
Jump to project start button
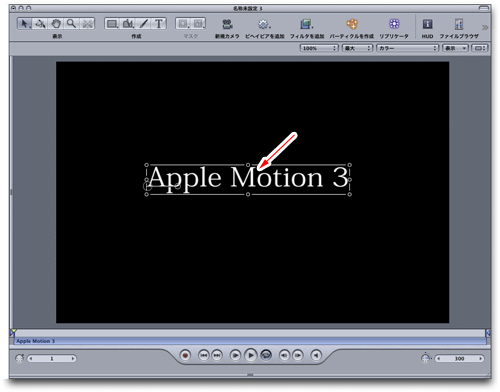(204, 356)
